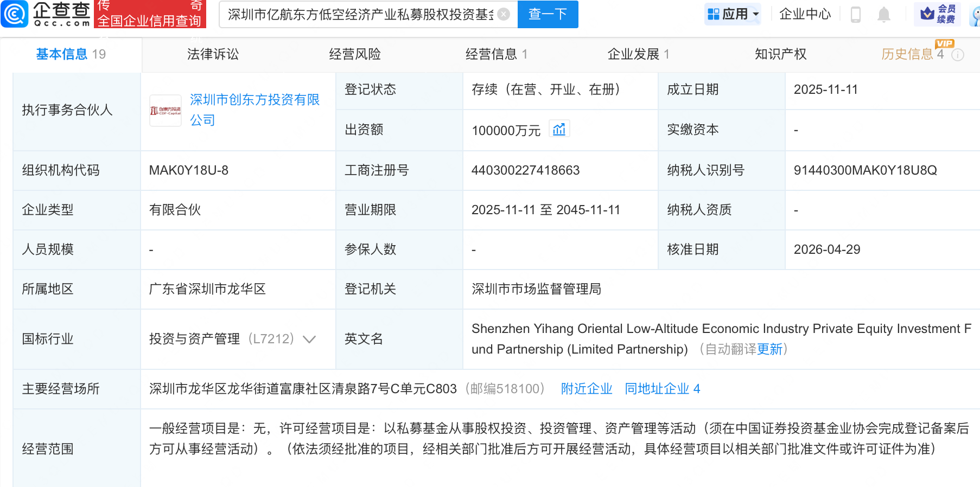The height and width of the screenshot is (487, 980).
Task: Switch to the 法律诉讼 tab
Action: (x=213, y=54)
